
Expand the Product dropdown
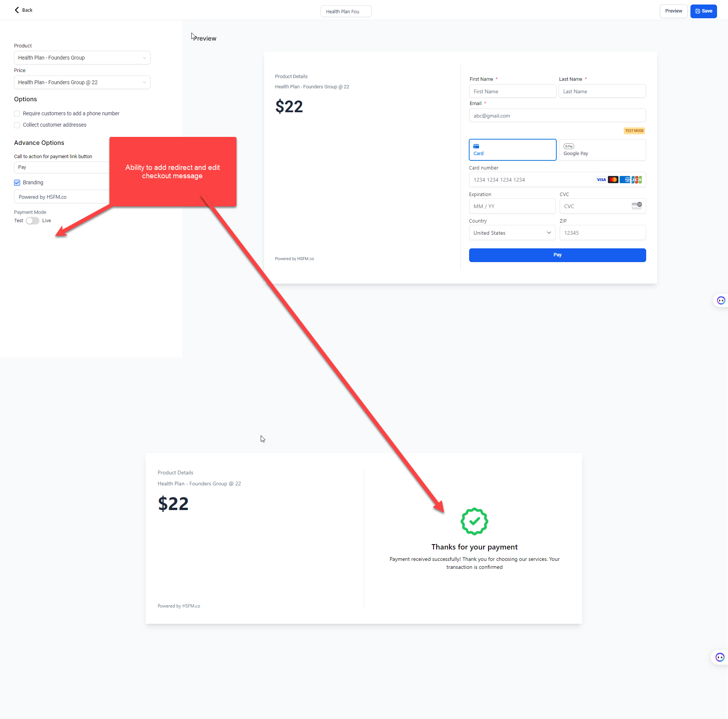(82, 58)
